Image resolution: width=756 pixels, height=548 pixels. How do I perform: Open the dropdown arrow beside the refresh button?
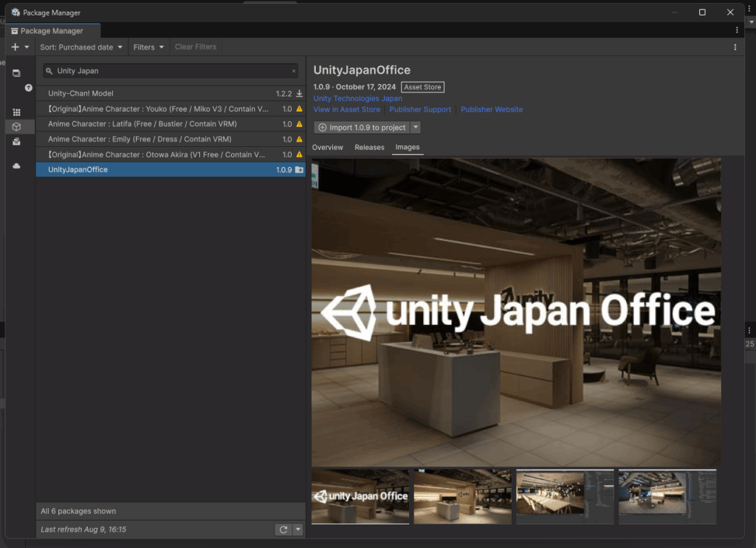tap(298, 530)
